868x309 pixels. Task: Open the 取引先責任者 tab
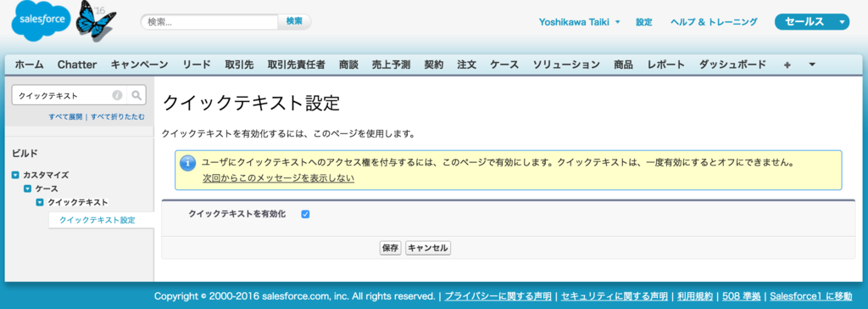(x=296, y=65)
